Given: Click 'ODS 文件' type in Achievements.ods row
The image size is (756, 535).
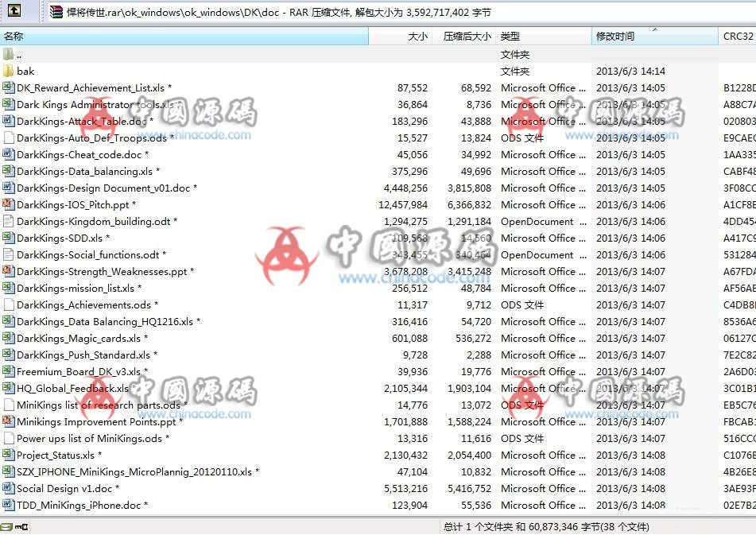Looking at the screenshot, I should [522, 305].
